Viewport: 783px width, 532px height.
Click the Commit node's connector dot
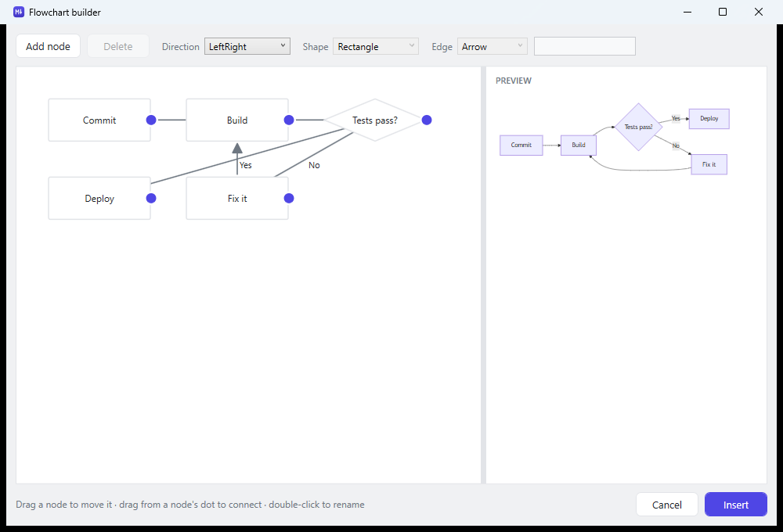click(x=151, y=120)
